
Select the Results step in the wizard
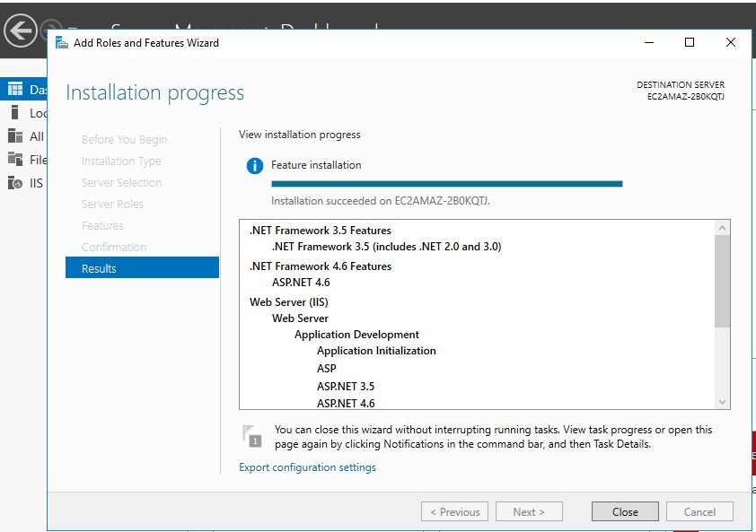coord(99,268)
